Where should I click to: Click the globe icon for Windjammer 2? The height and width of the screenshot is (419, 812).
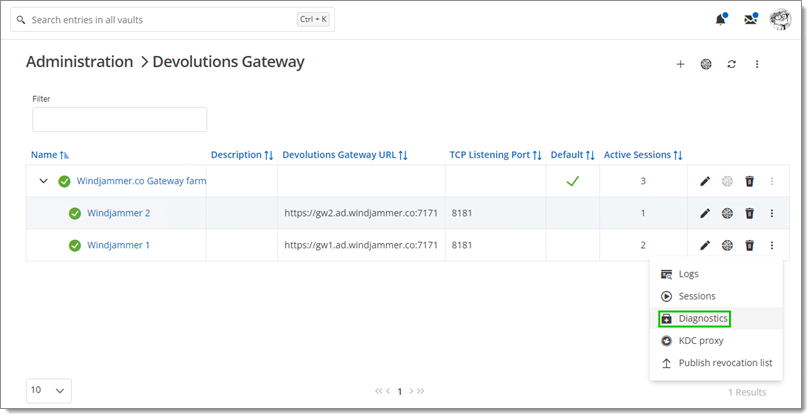pos(727,213)
